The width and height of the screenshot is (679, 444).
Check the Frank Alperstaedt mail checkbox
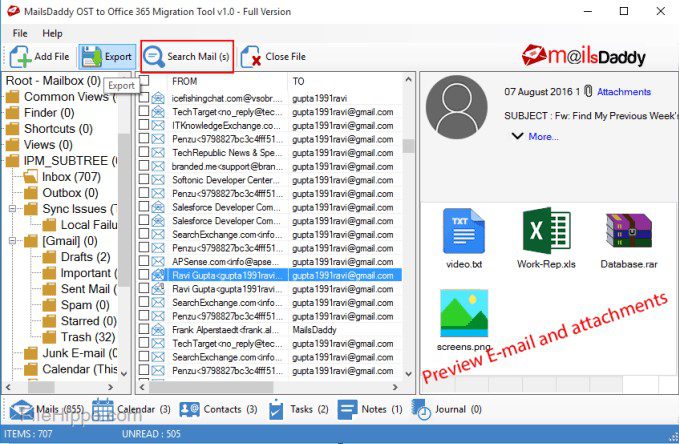coord(144,329)
